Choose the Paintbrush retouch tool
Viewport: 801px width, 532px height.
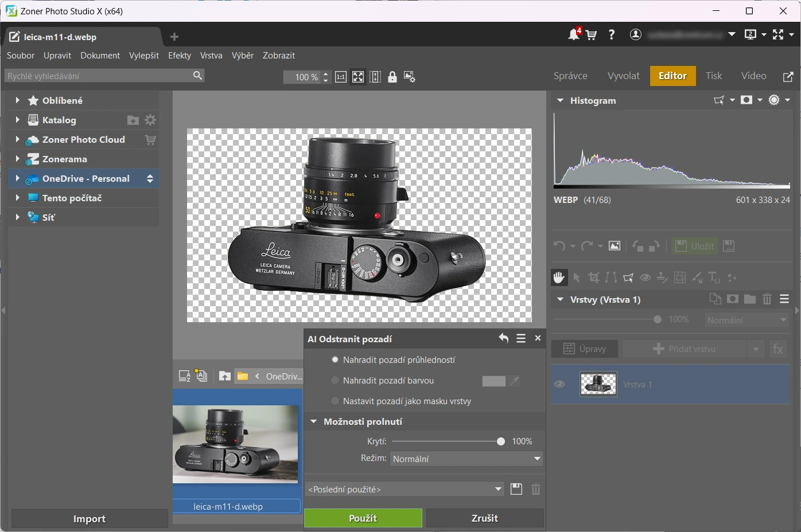tap(697, 277)
